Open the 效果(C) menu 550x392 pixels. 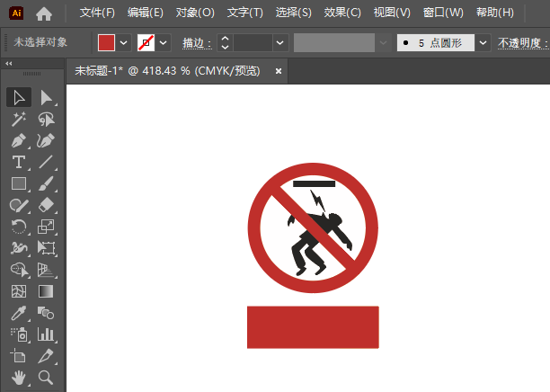(342, 13)
